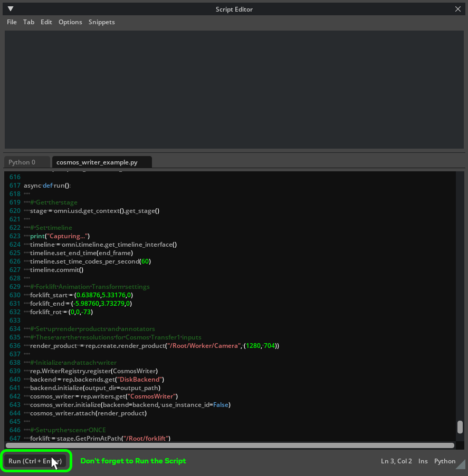
Task: Click the vertical scrollbar thumb in code editor
Action: (460, 426)
